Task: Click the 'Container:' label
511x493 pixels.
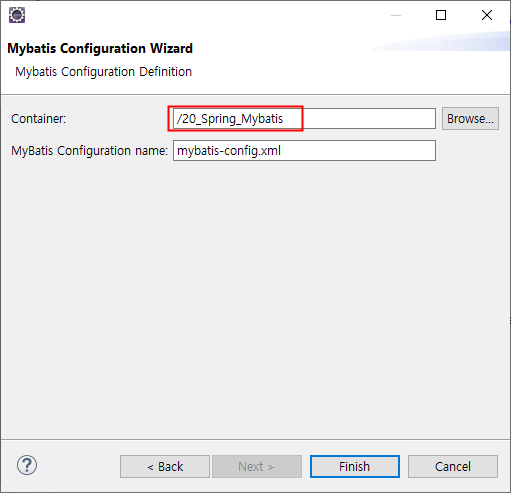Action: (39, 119)
